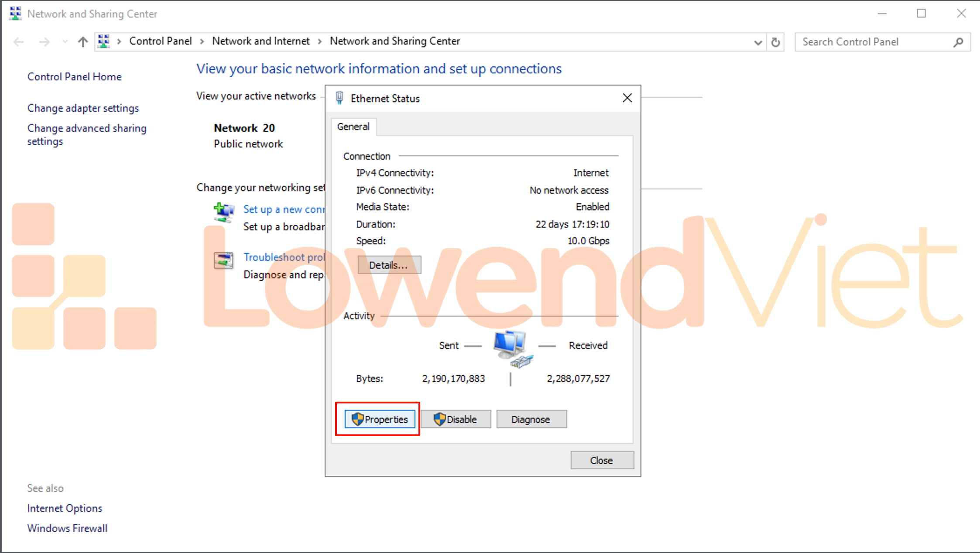Select the General tab
Image resolution: width=980 pixels, height=553 pixels.
coord(353,127)
